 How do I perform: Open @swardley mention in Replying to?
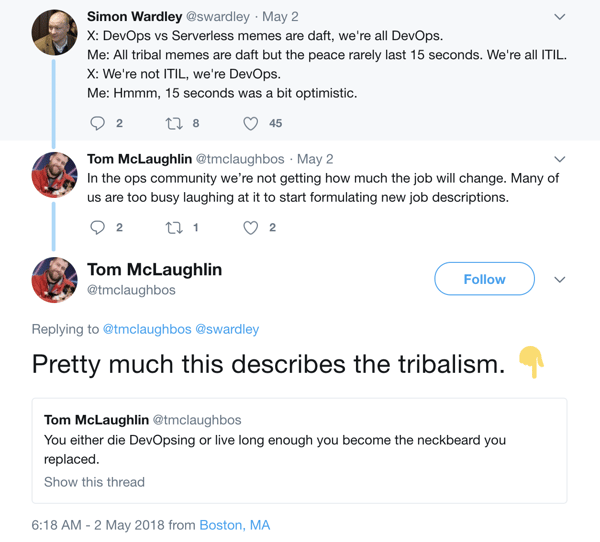coord(229,329)
